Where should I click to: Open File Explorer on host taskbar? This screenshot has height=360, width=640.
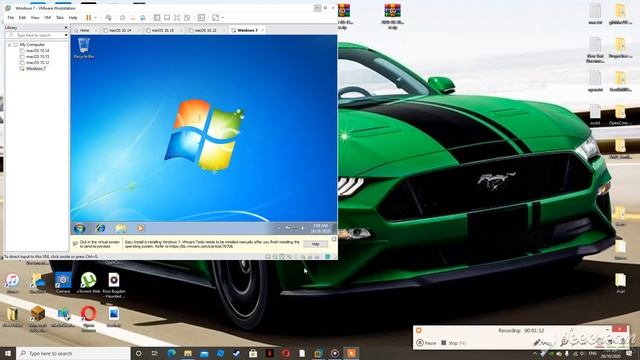(x=188, y=353)
